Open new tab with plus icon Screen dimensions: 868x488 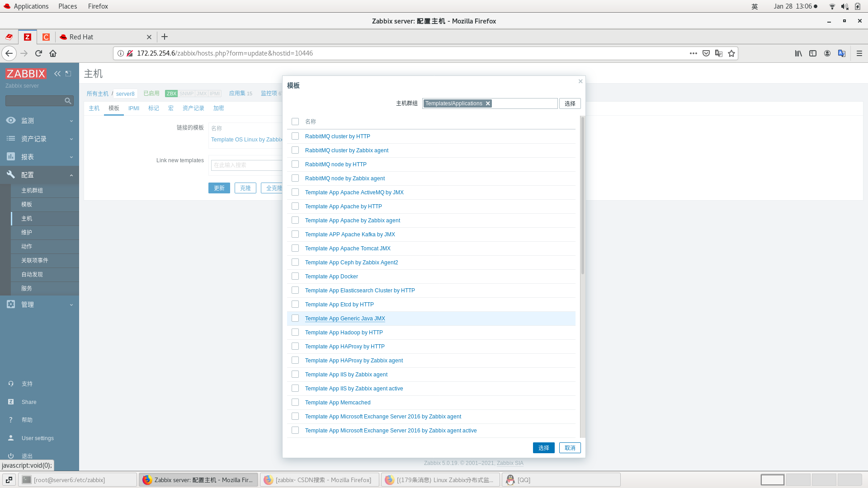(x=165, y=37)
